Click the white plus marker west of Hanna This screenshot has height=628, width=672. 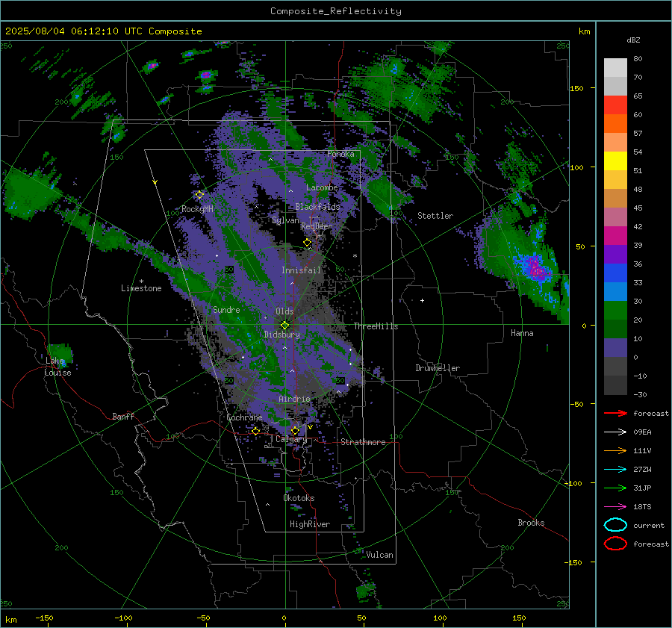[x=422, y=300]
